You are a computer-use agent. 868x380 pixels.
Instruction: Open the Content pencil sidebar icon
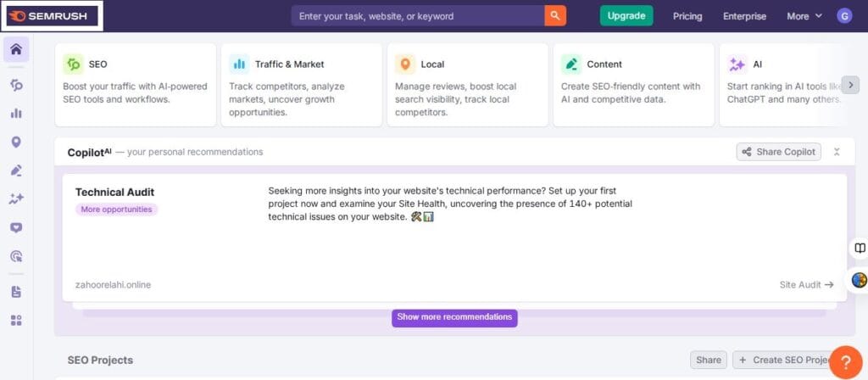click(x=16, y=170)
